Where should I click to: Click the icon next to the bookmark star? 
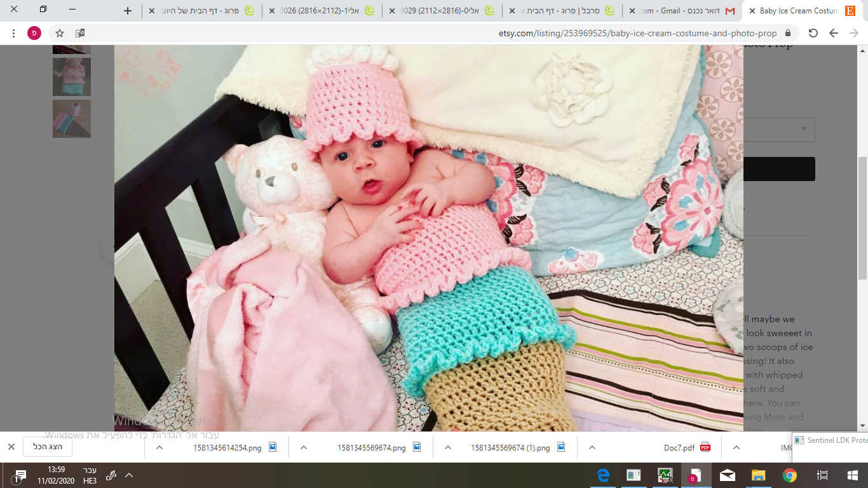tap(80, 33)
